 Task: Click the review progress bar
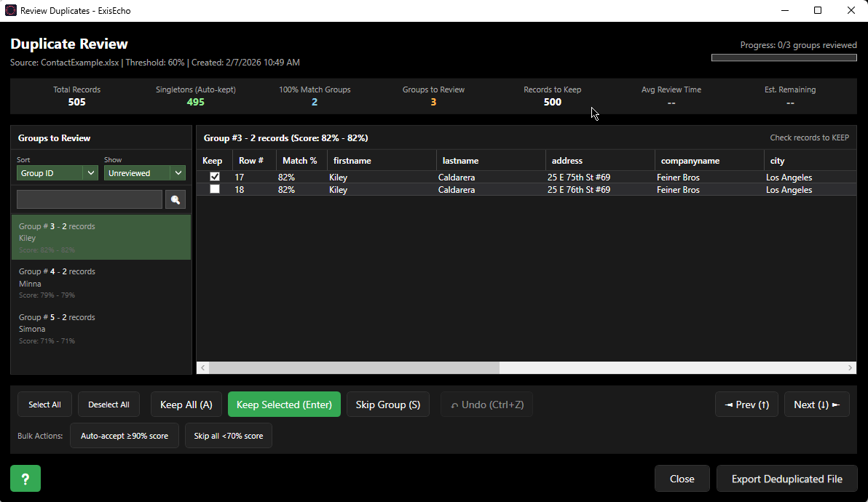pyautogui.click(x=784, y=57)
